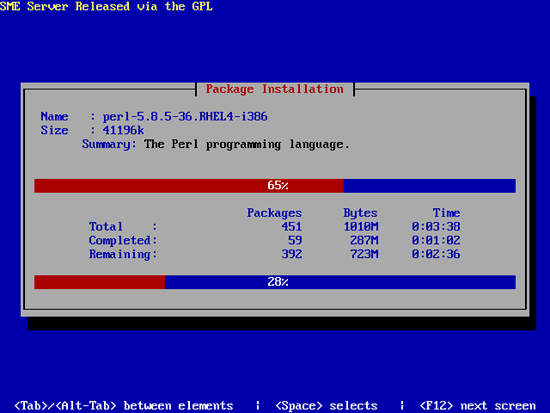Click the 28% overall progress bar
This screenshot has height=413, width=550.
[x=275, y=282]
